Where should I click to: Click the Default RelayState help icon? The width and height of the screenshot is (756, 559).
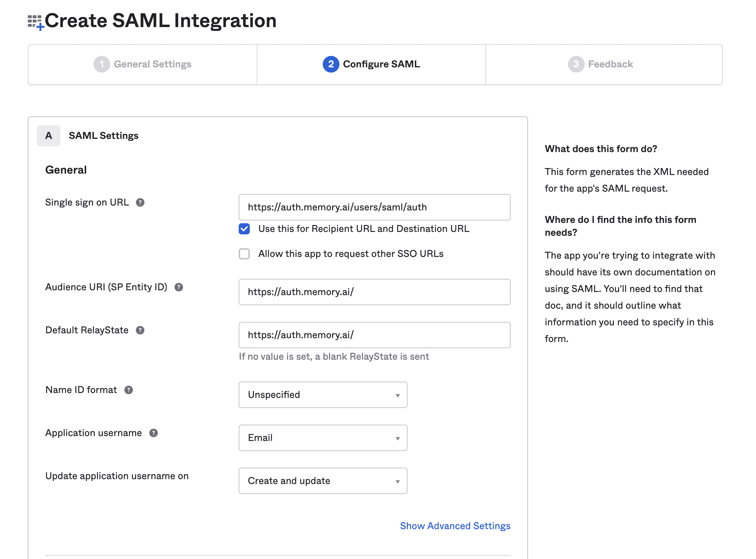tap(140, 330)
